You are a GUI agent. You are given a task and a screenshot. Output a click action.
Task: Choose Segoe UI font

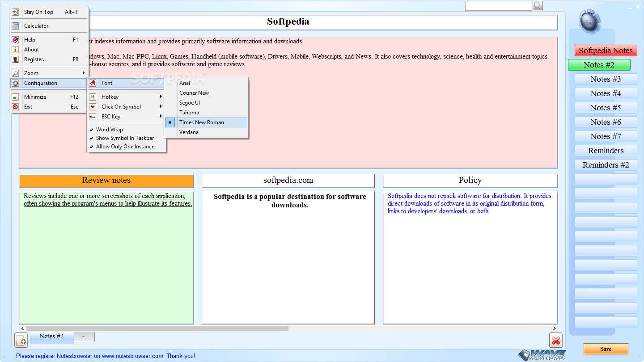206,103
